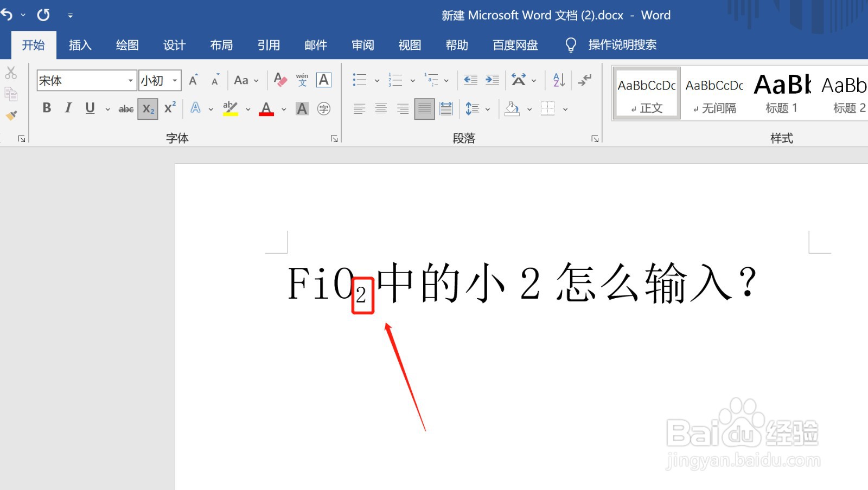Click the Shading paint bucket icon
868x490 pixels.
(x=512, y=109)
